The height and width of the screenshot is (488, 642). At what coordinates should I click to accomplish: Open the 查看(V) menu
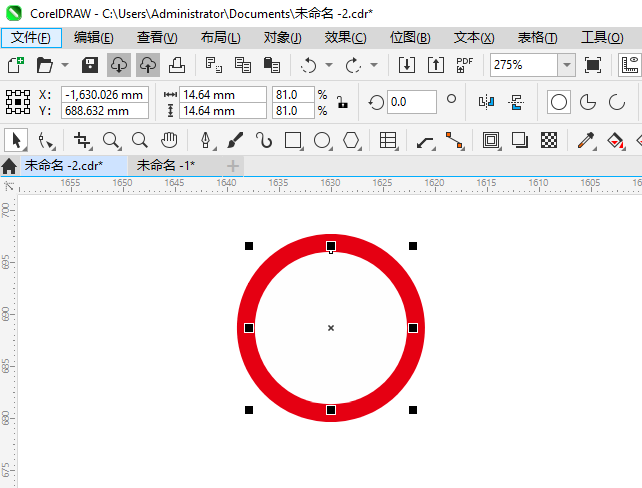157,38
